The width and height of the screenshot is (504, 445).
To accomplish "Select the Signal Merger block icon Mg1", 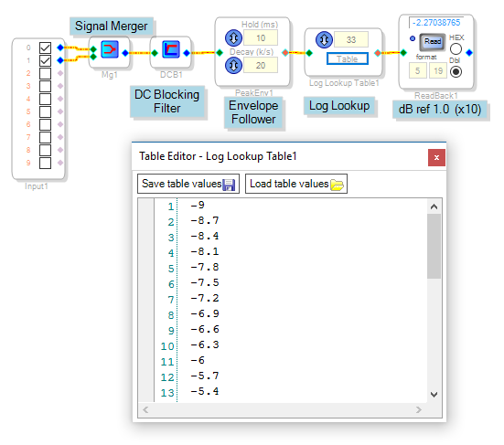I will pos(110,49).
